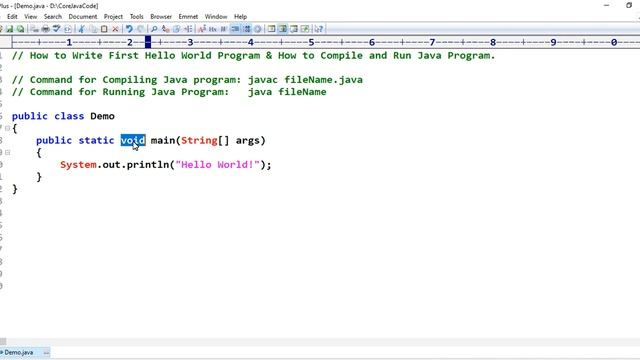
Task: Open the Window menu
Action: pos(216,17)
